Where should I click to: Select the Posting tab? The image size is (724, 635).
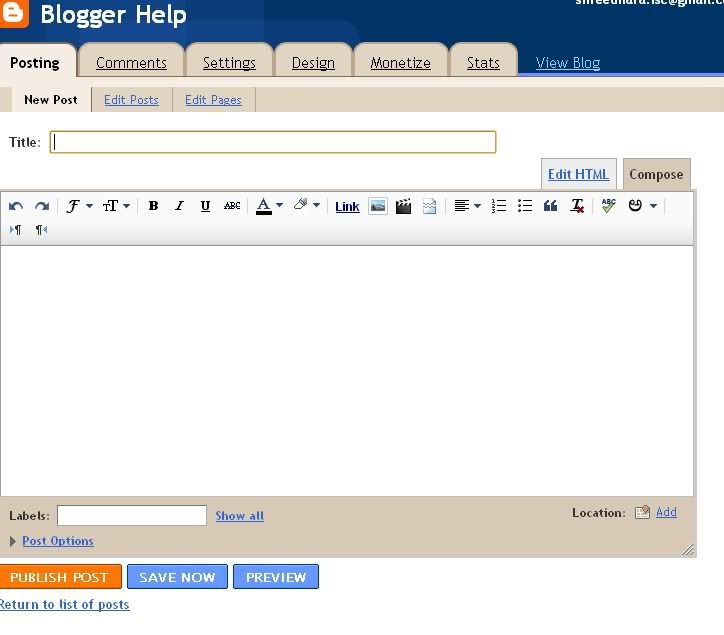(36, 63)
